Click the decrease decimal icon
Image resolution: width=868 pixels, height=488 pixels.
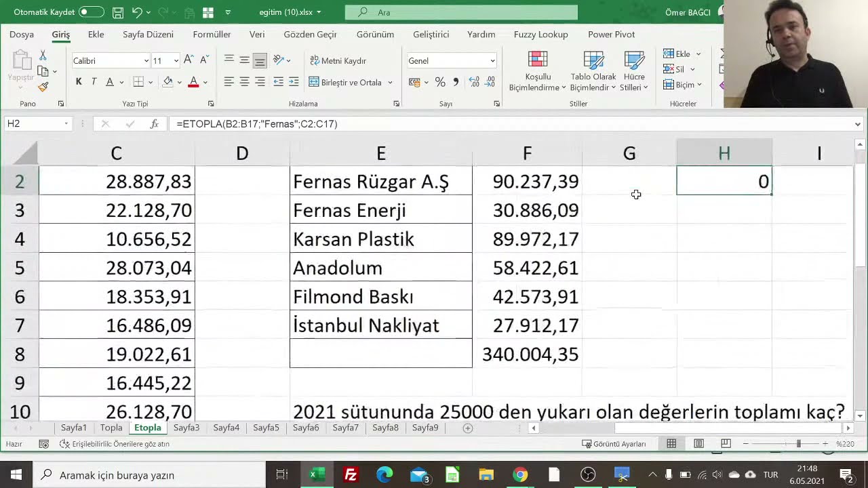[489, 82]
